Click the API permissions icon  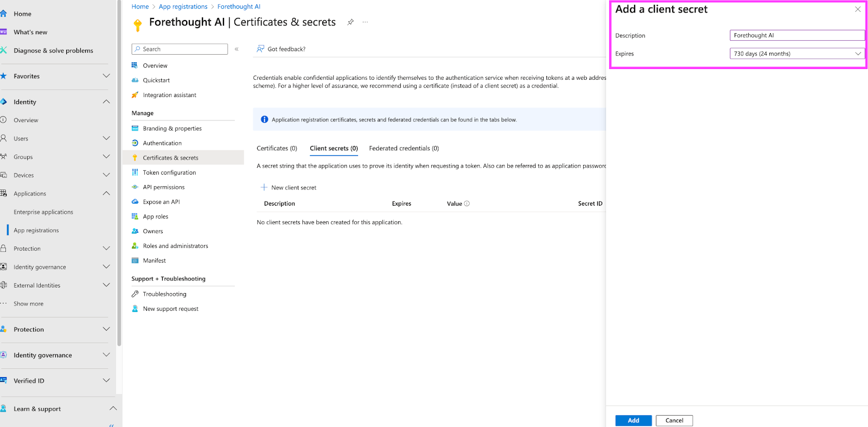(x=135, y=187)
